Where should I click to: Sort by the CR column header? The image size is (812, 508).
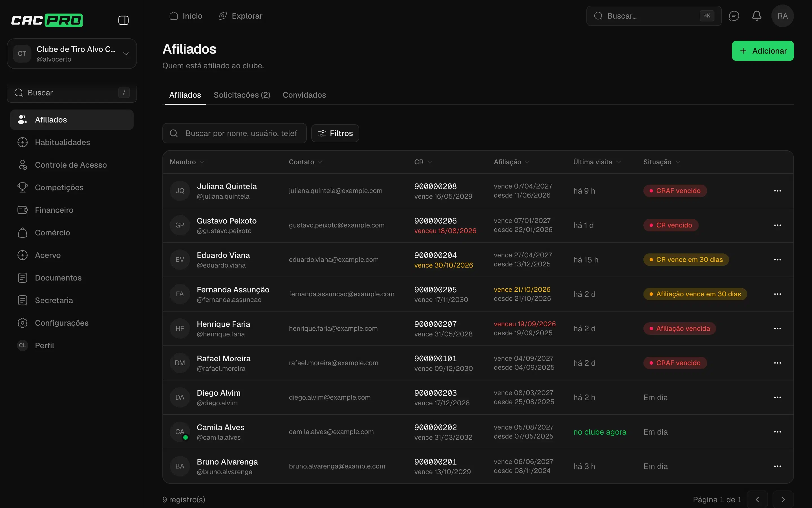point(423,162)
